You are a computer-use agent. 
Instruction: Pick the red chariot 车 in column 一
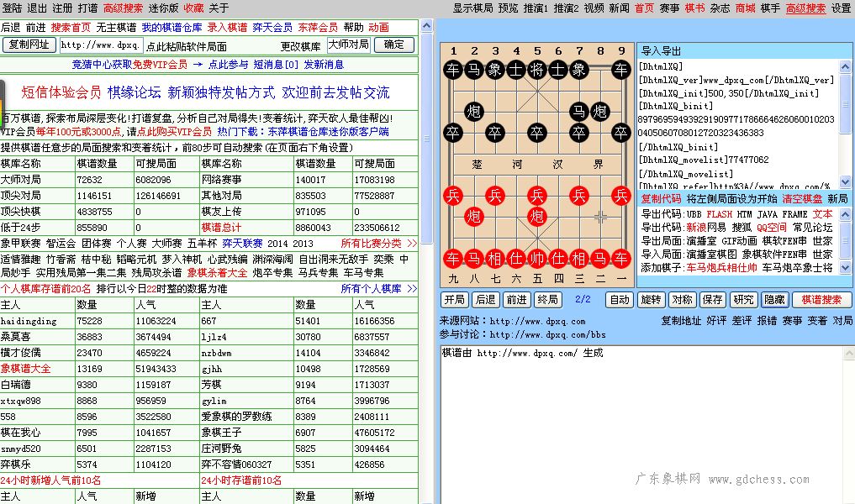[x=621, y=259]
